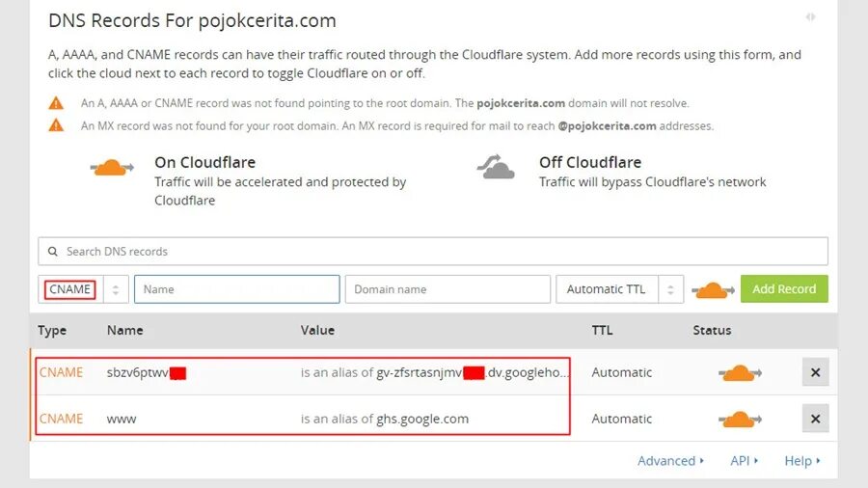Click the Name input field
Image resolution: width=868 pixels, height=488 pixels.
pos(237,289)
